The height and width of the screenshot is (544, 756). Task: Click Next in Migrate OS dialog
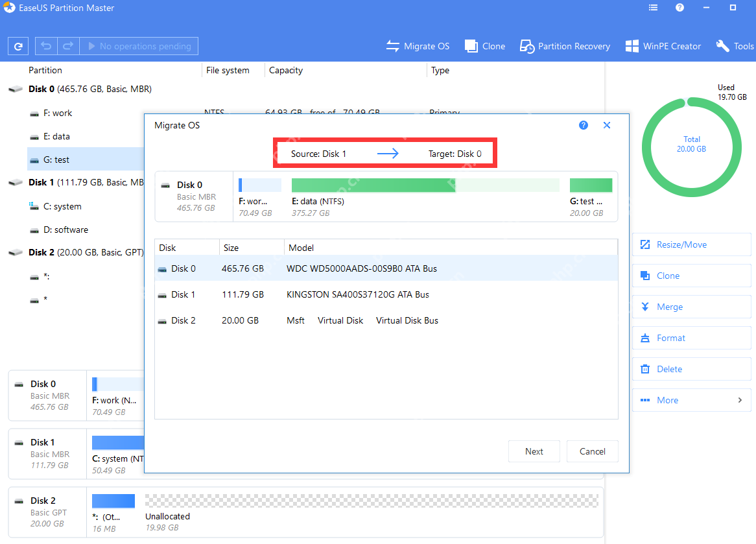tap(534, 451)
